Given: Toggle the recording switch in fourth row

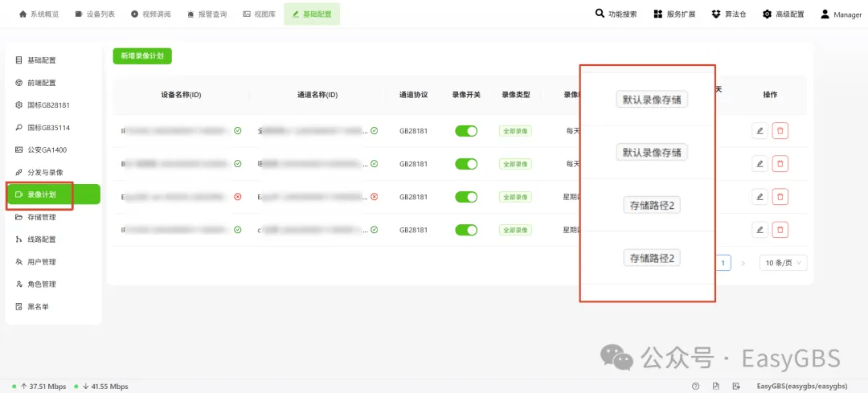Looking at the screenshot, I should 466,230.
